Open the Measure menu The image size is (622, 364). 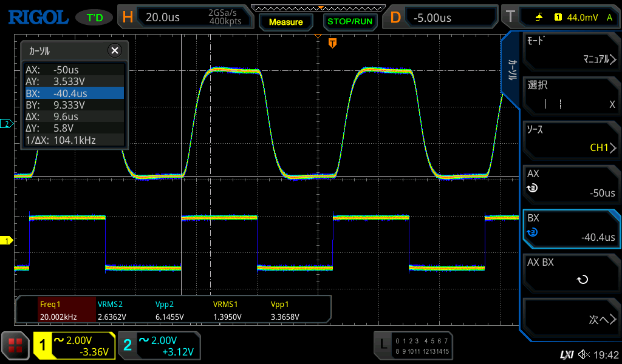coord(285,22)
